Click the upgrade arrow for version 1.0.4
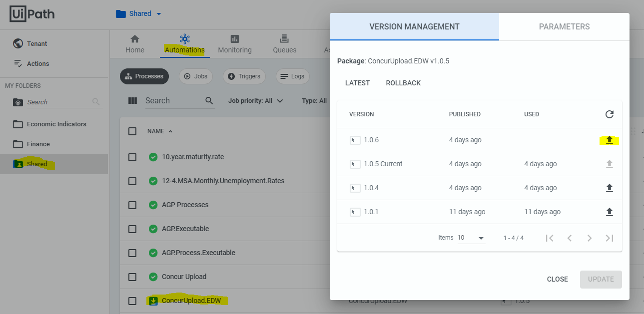 (x=609, y=188)
